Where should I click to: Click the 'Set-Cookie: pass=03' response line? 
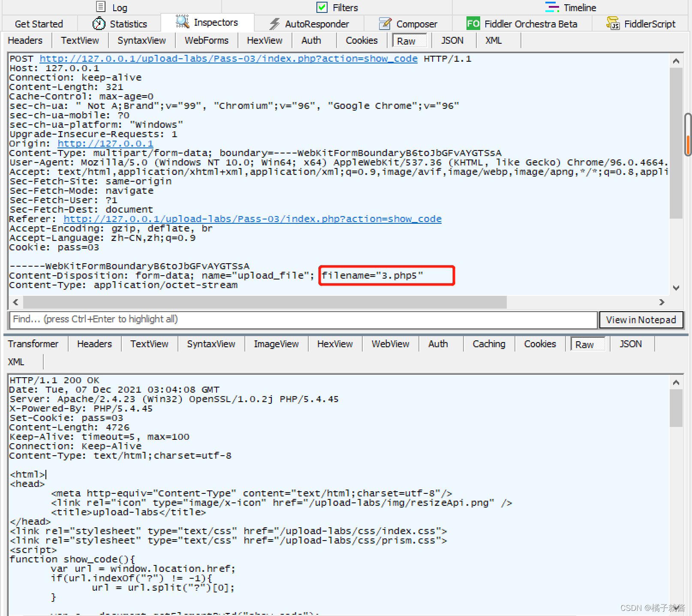pos(66,418)
